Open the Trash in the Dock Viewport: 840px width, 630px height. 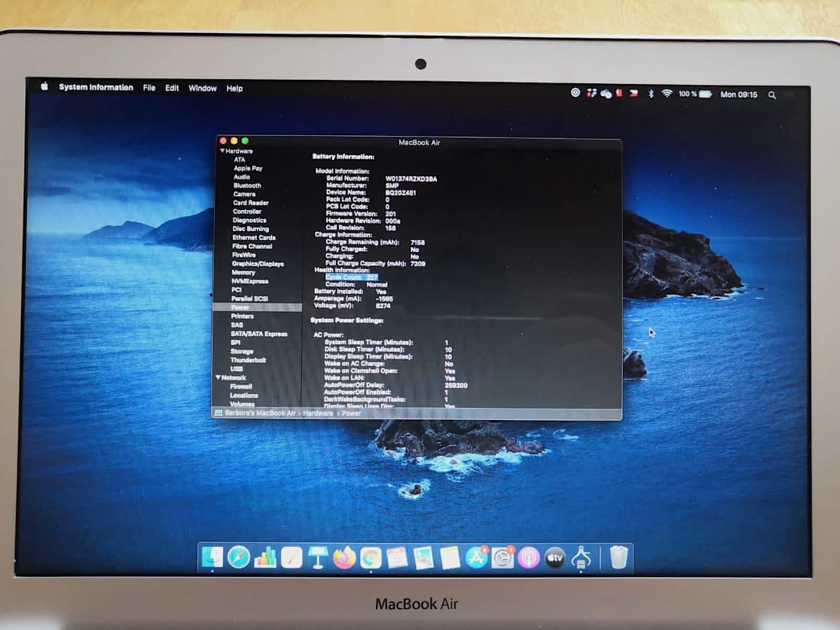pos(619,557)
